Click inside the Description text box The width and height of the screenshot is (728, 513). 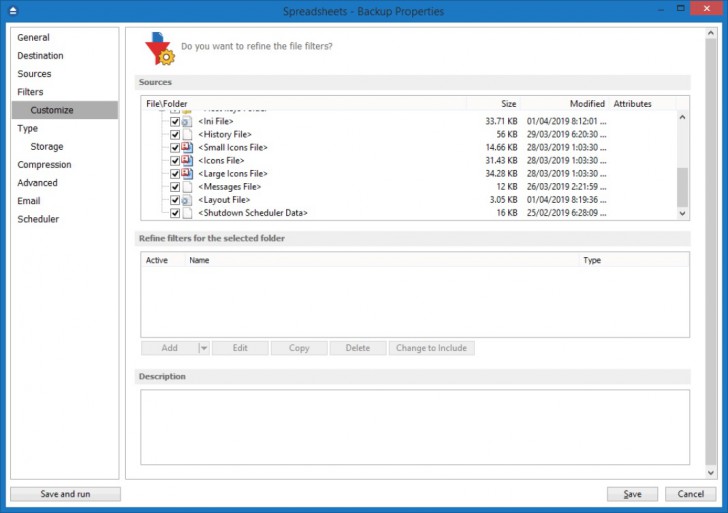[x=415, y=427]
